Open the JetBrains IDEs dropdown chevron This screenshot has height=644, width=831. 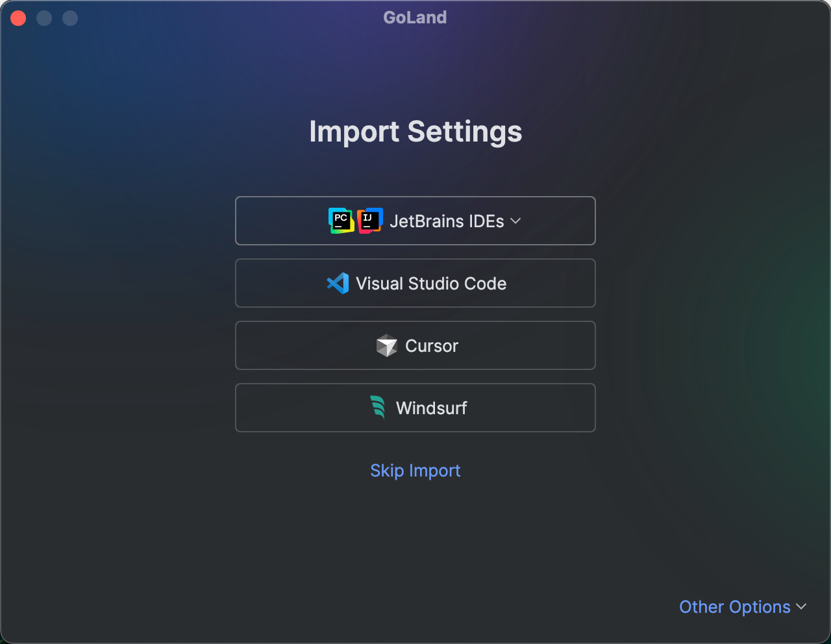(x=515, y=221)
